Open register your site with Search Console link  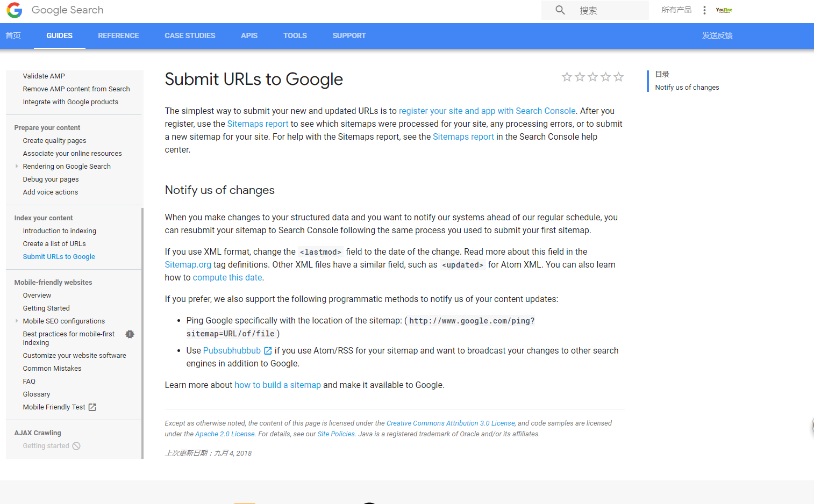[487, 111]
